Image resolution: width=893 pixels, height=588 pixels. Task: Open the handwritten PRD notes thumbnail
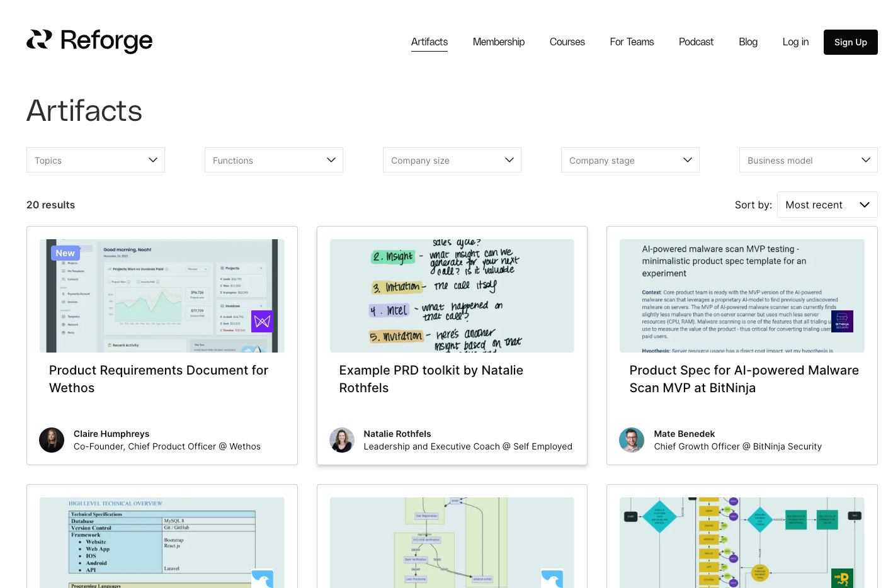[452, 296]
